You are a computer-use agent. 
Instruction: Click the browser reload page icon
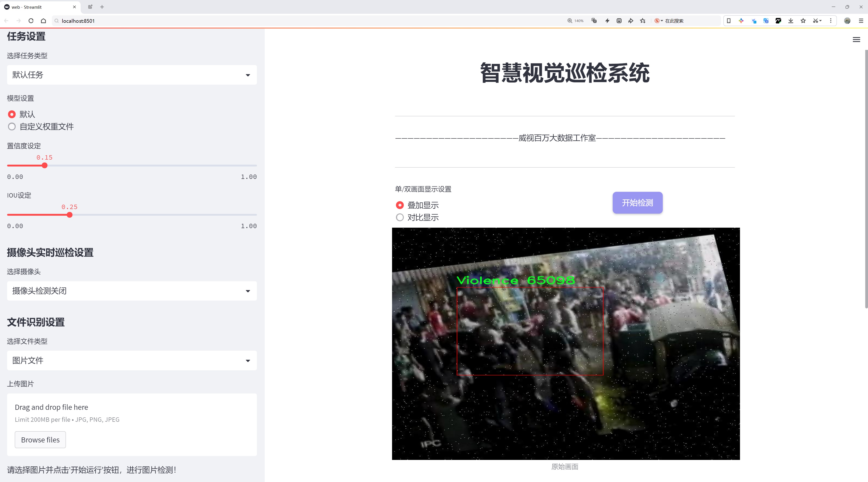pyautogui.click(x=31, y=21)
